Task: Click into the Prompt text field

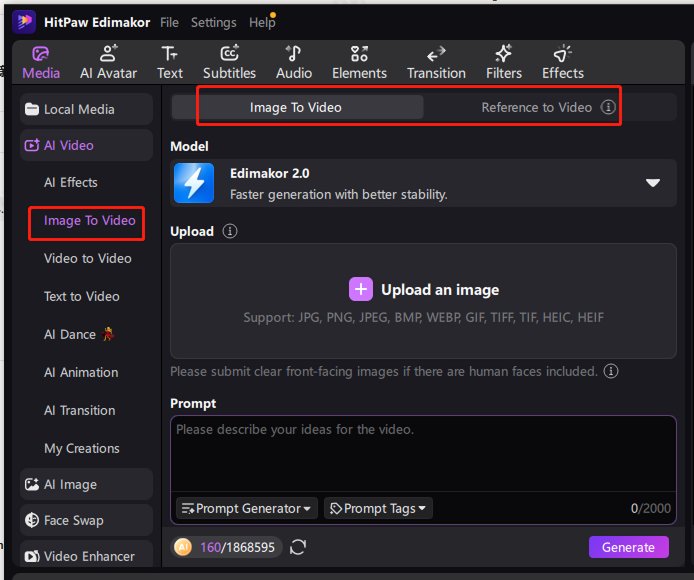Action: pyautogui.click(x=423, y=455)
